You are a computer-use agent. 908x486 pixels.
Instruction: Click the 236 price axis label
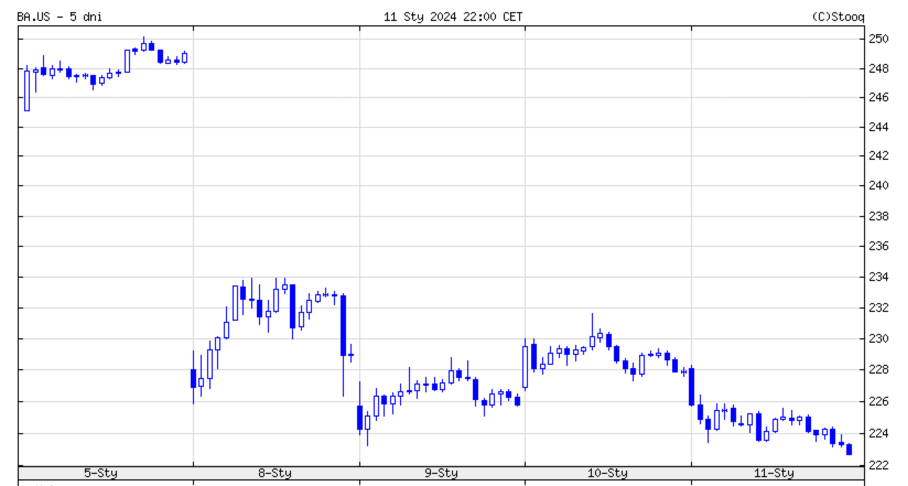878,246
